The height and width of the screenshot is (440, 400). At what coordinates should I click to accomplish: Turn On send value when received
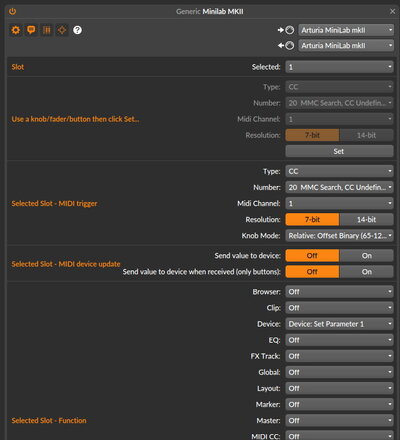[x=366, y=272]
